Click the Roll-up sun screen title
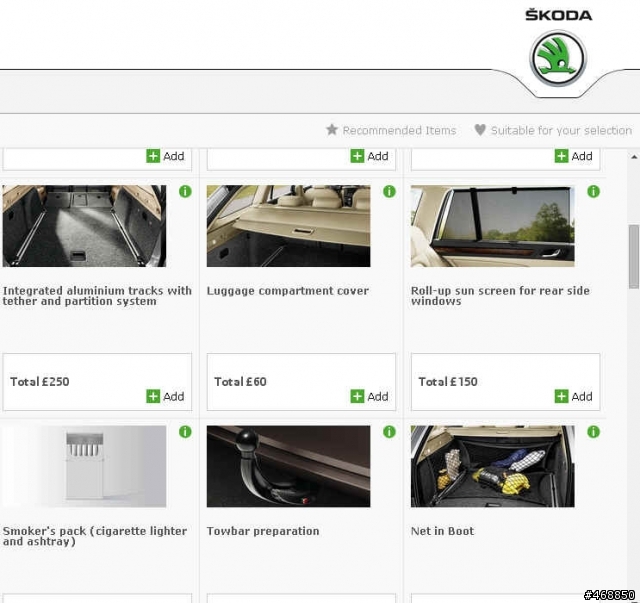The height and width of the screenshot is (603, 640). 500,296
